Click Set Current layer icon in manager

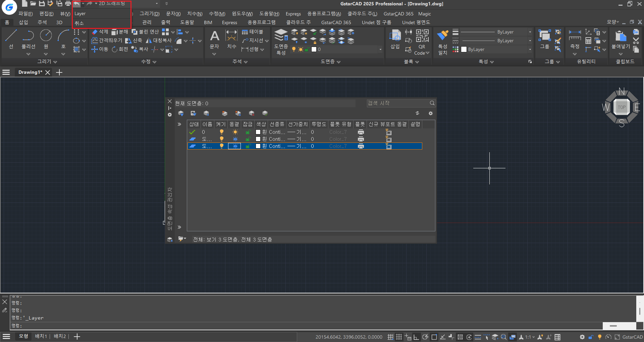(265, 113)
